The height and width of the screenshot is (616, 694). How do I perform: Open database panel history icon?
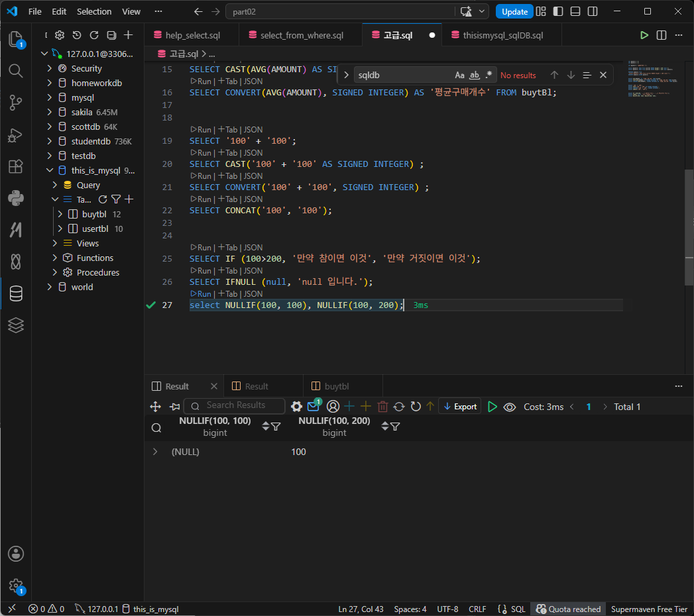(77, 35)
